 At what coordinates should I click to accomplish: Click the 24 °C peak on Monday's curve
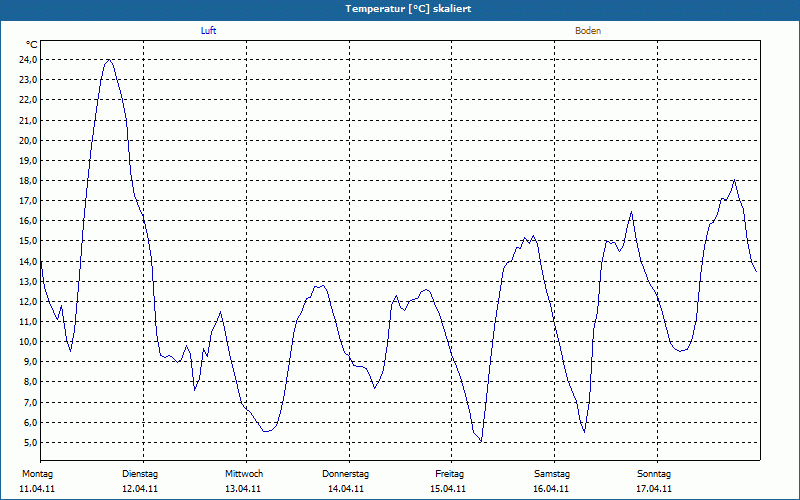point(109,60)
